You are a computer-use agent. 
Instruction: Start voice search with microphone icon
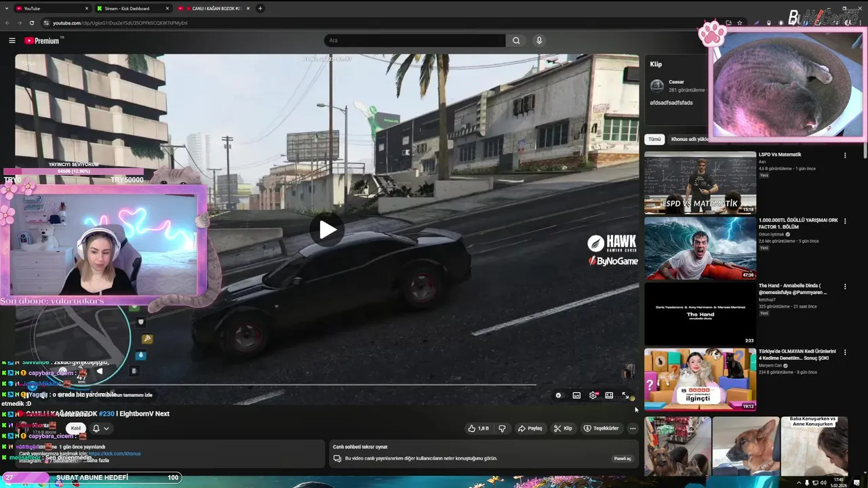[539, 41]
